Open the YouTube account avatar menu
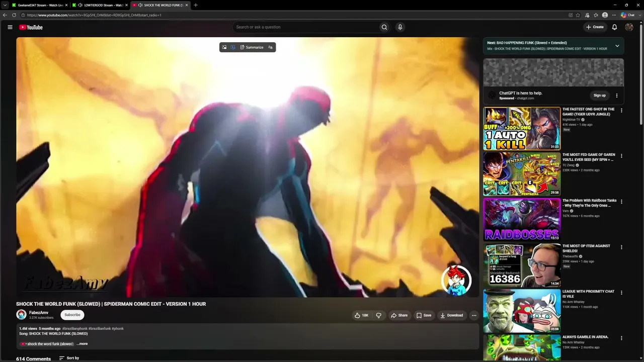This screenshot has height=362, width=644. click(629, 27)
